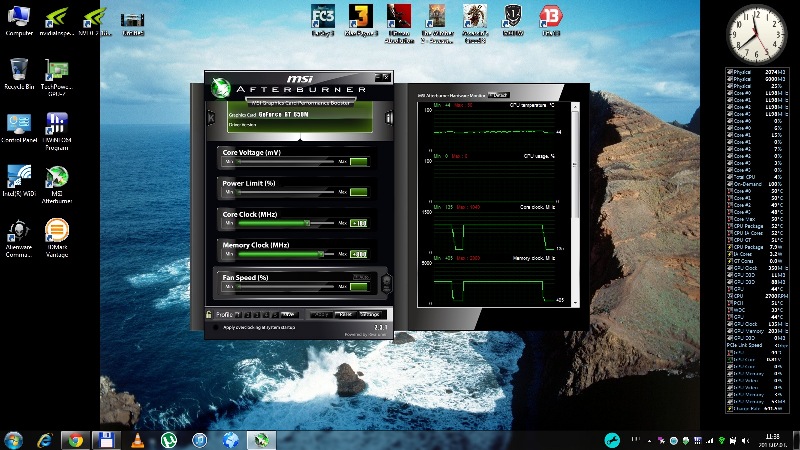Click the Apply button in Afterburner
Screen dimensions: 800x450
321,315
